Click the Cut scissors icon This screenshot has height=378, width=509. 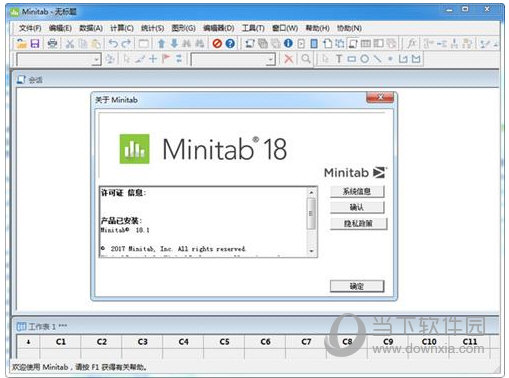70,43
